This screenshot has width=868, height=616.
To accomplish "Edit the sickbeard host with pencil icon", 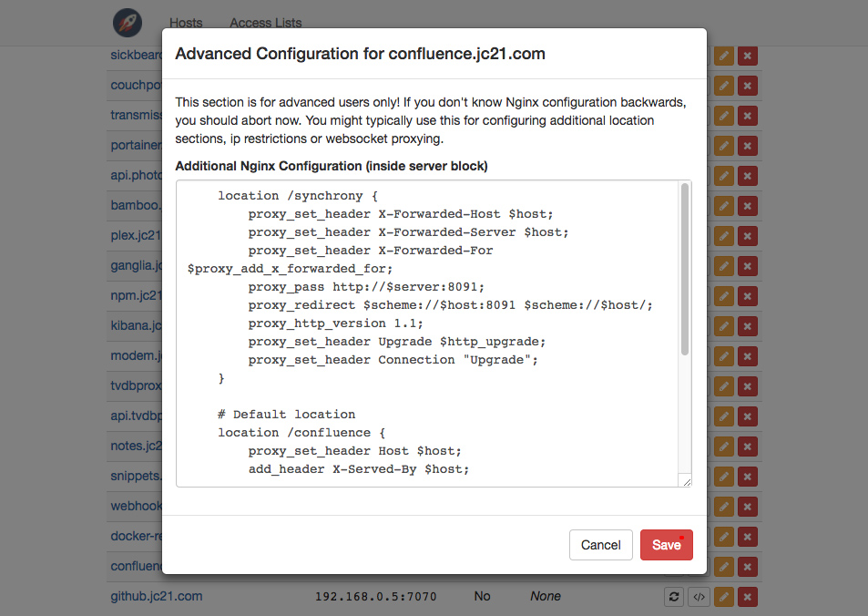I will click(724, 56).
